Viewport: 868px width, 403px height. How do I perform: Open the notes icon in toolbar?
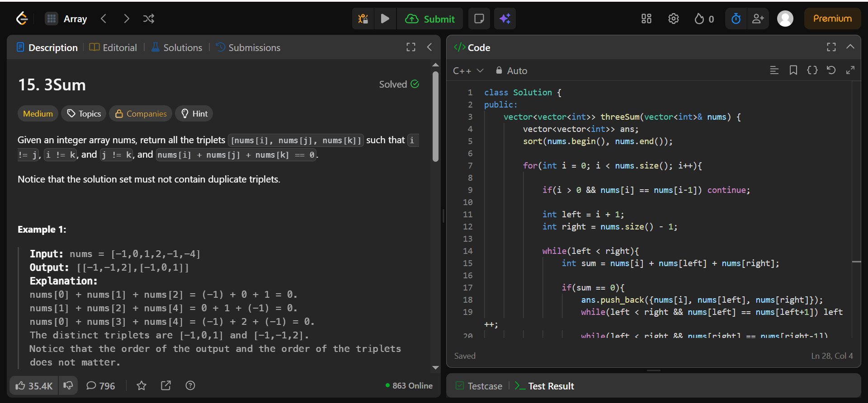pyautogui.click(x=479, y=19)
